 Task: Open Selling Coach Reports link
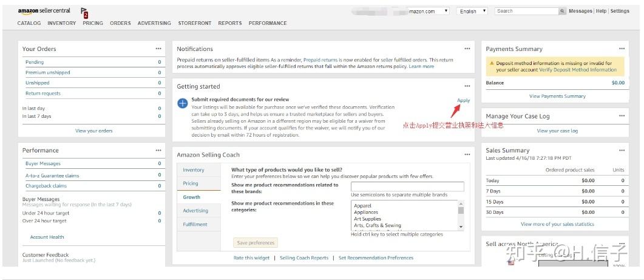(x=304, y=258)
